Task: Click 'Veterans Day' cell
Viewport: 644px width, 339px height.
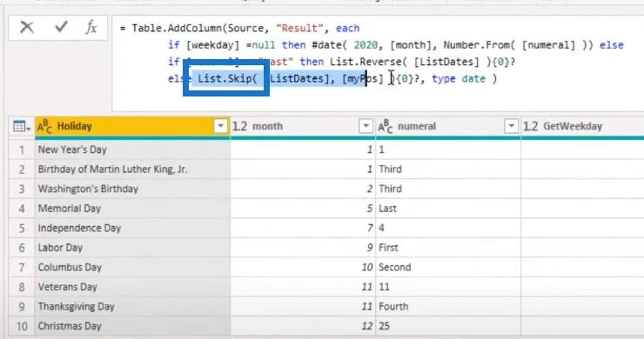Action: [132, 287]
